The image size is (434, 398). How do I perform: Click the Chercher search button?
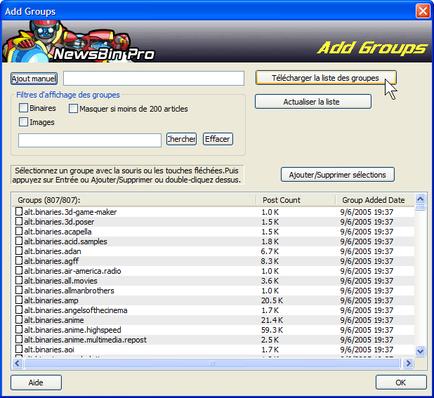(181, 139)
